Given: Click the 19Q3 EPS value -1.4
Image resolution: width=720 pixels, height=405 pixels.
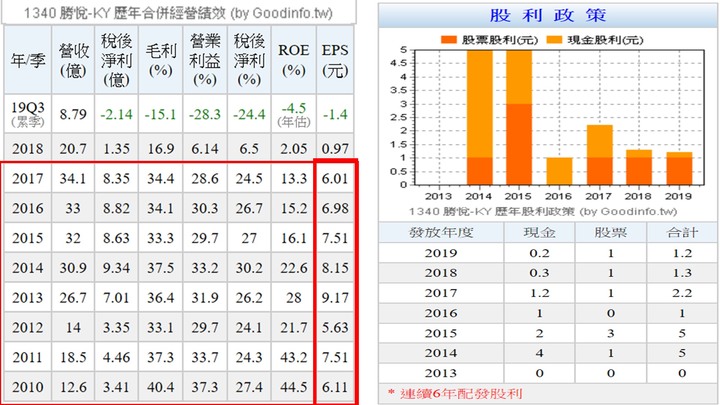Looking at the screenshot, I should point(335,114).
